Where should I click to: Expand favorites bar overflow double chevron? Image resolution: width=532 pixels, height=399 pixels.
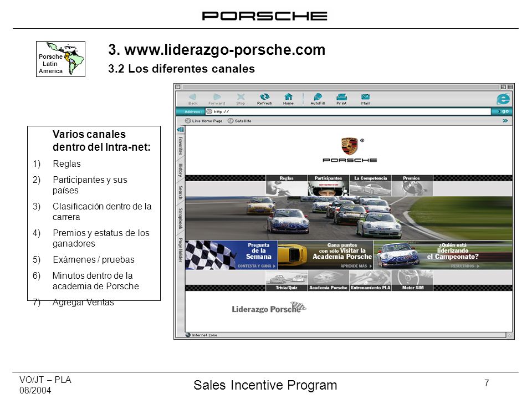(505, 121)
